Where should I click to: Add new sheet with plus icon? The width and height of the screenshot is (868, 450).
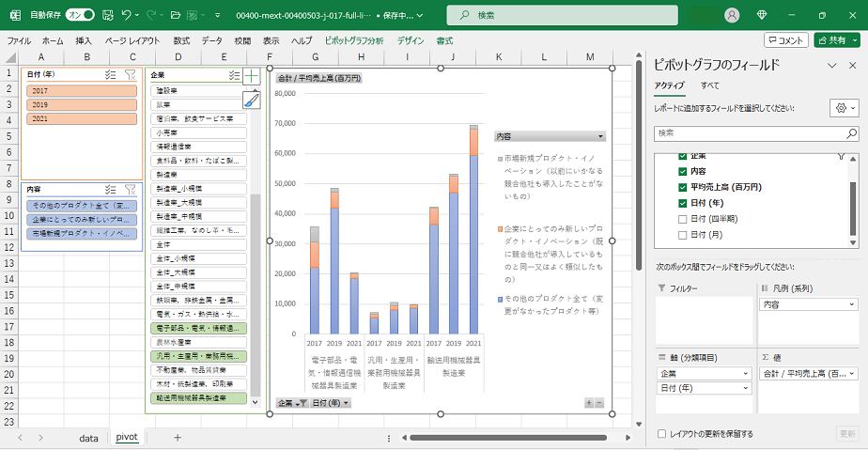tap(178, 438)
